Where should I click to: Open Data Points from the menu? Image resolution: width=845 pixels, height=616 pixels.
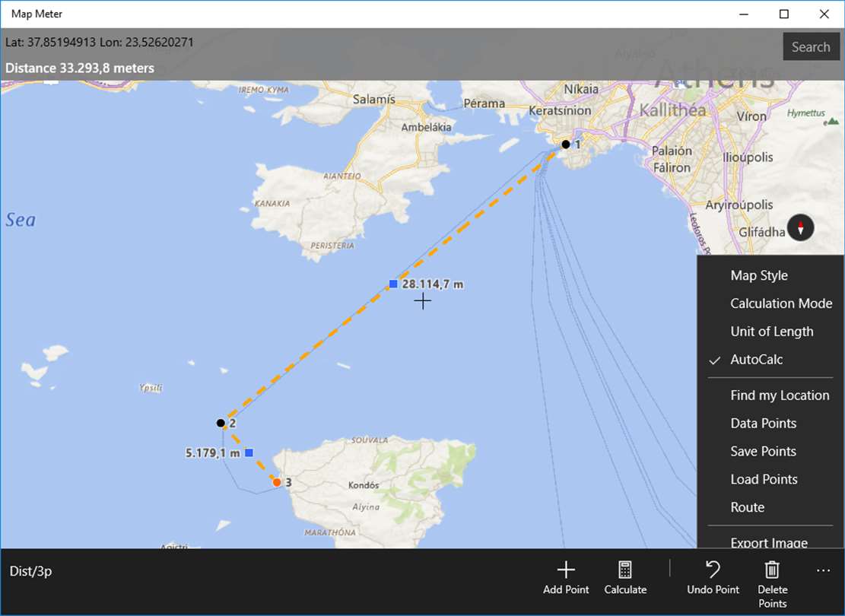coord(770,423)
